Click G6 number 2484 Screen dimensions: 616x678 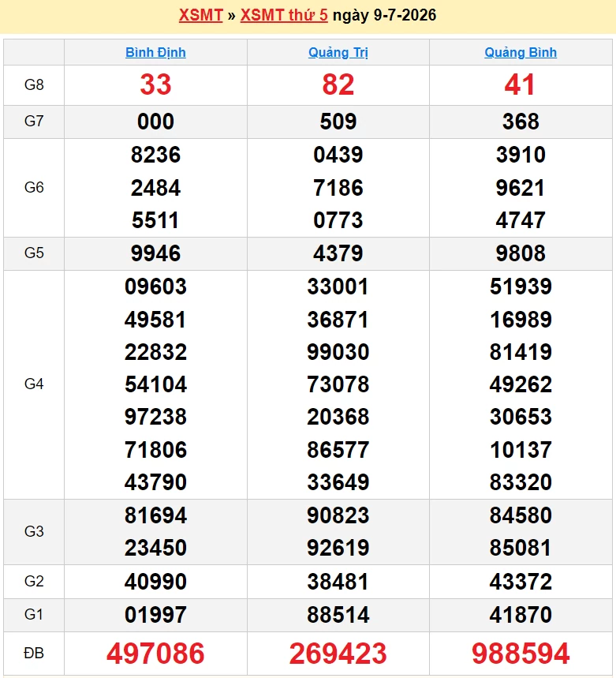coord(155,188)
